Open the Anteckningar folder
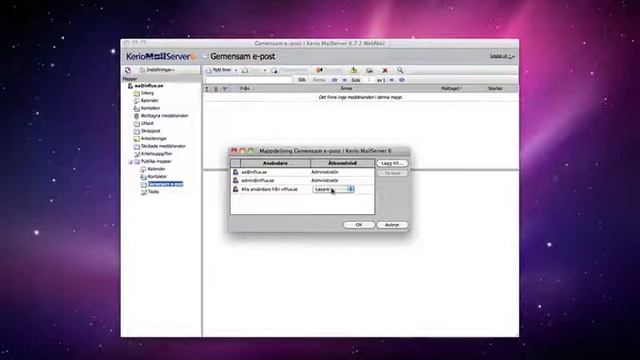Viewport: 640px width, 360px height. (x=154, y=139)
